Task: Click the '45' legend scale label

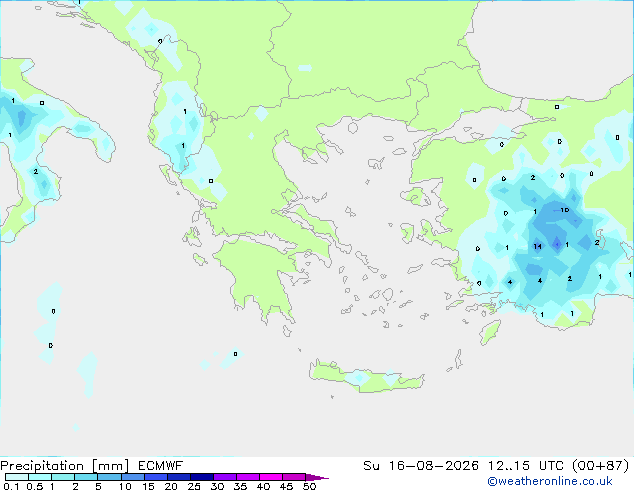Action: pos(286,486)
